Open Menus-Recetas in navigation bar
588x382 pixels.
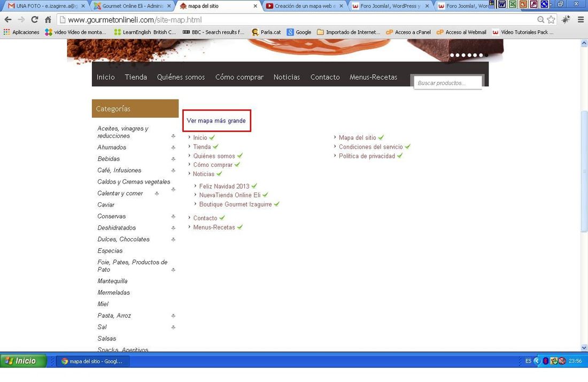pos(373,77)
